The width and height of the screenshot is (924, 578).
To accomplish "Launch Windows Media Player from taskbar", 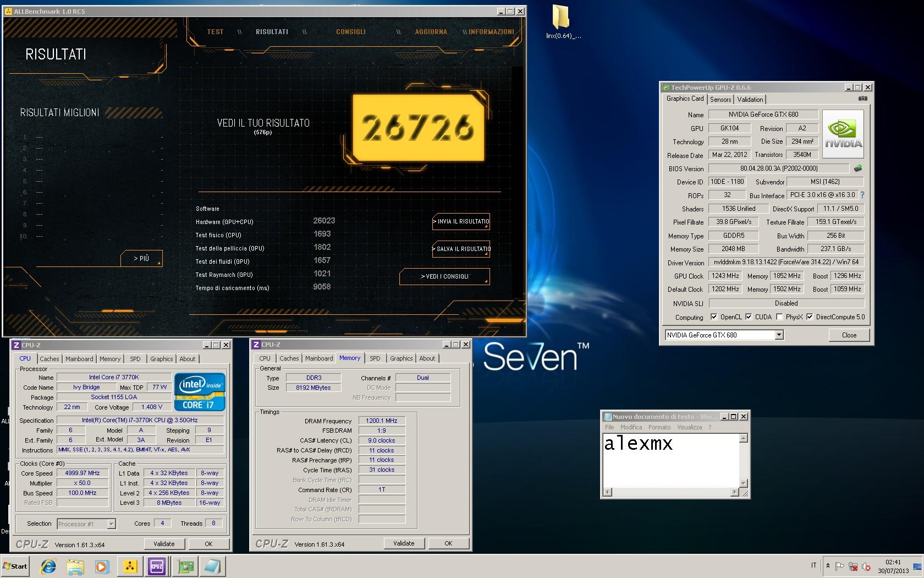I will 102,566.
